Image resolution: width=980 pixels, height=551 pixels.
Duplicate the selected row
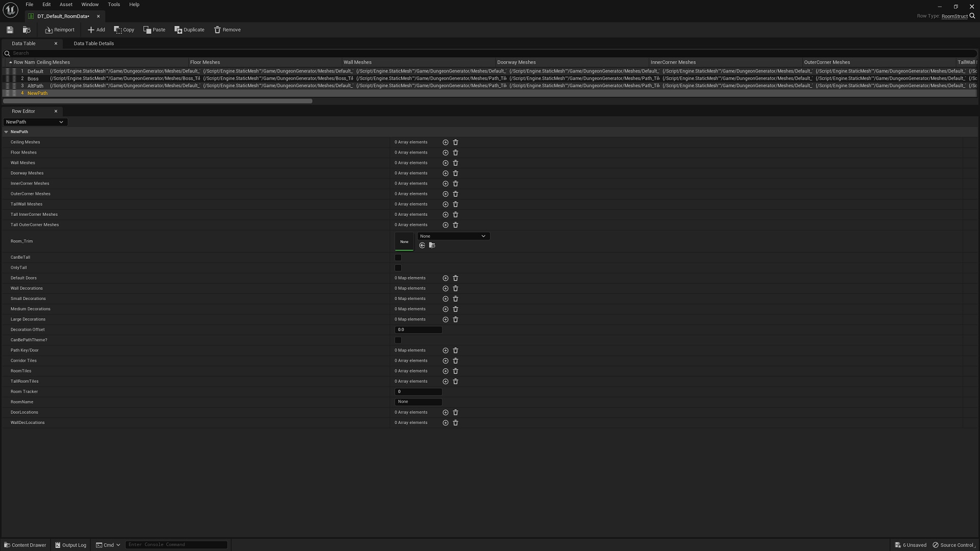(189, 30)
